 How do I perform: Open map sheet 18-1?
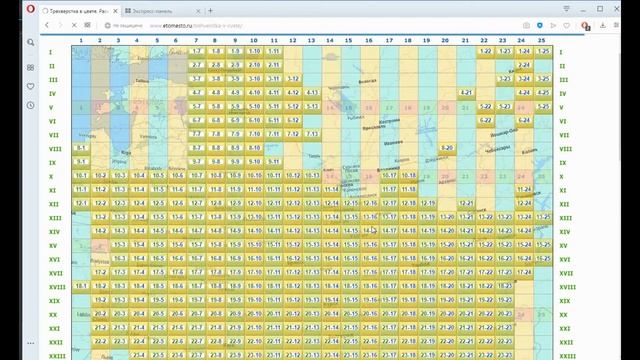pyautogui.click(x=81, y=286)
